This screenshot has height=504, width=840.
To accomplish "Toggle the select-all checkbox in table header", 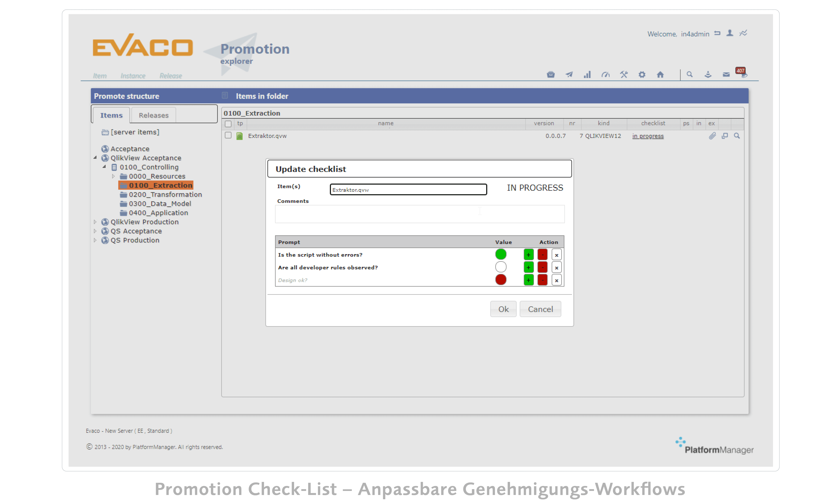I will tap(228, 124).
